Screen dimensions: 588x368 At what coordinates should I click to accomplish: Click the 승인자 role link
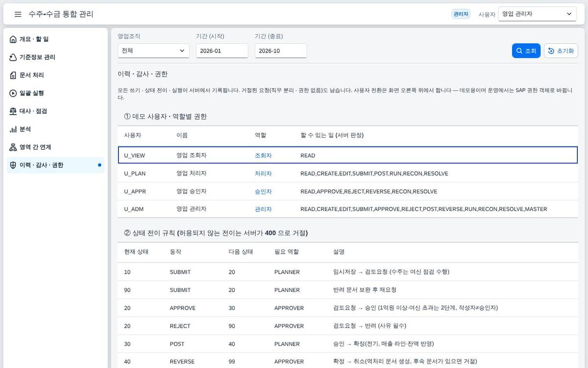263,191
